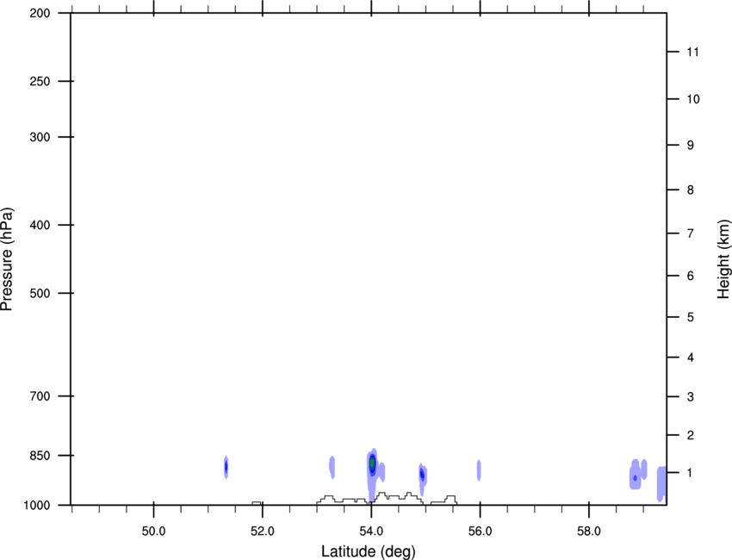The width and height of the screenshot is (732, 560).
Task: Click the 7 km height label
Action: 691,233
